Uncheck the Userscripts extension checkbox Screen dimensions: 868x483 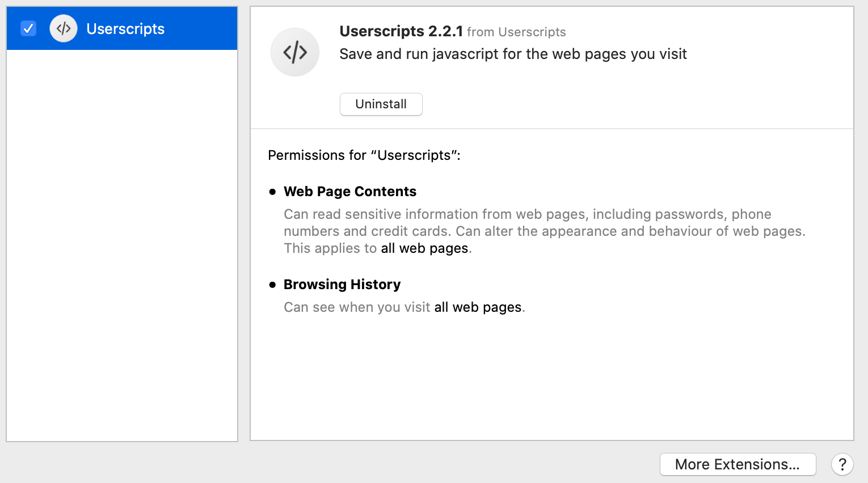(28, 28)
